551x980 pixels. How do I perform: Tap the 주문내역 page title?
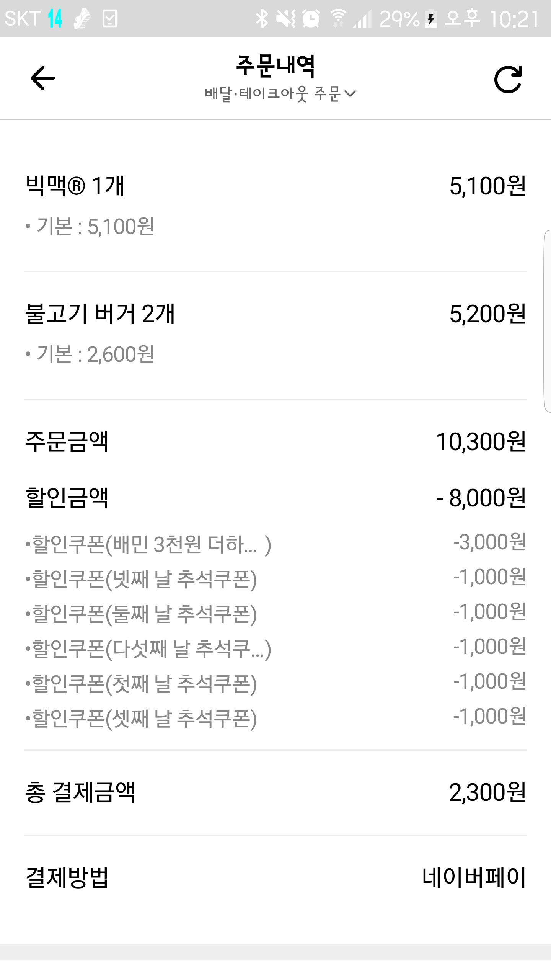[x=275, y=66]
